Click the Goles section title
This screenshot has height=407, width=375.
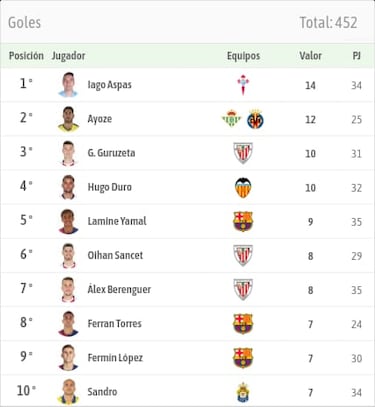(24, 23)
